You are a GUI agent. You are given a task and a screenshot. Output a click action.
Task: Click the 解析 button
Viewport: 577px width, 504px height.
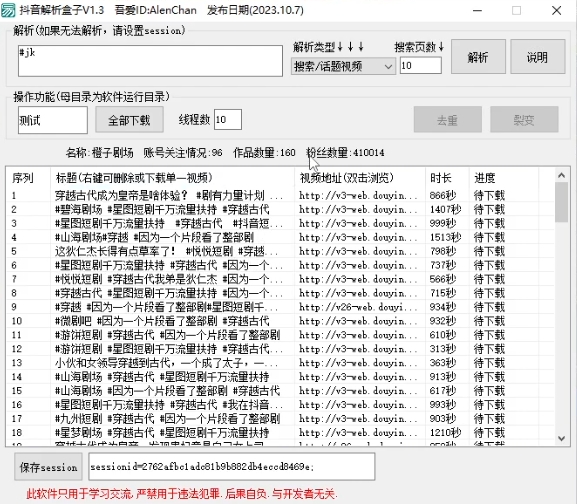(x=478, y=57)
